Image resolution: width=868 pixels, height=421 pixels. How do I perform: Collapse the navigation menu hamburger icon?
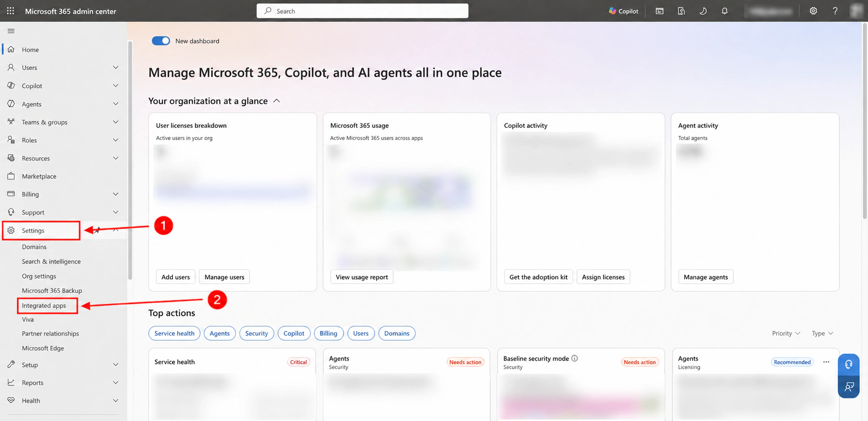pyautogui.click(x=11, y=31)
